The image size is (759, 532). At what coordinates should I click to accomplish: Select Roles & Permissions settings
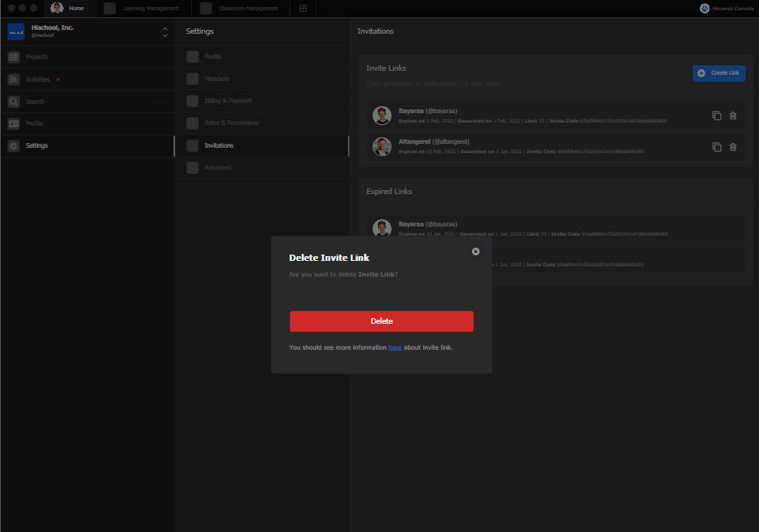pyautogui.click(x=231, y=123)
